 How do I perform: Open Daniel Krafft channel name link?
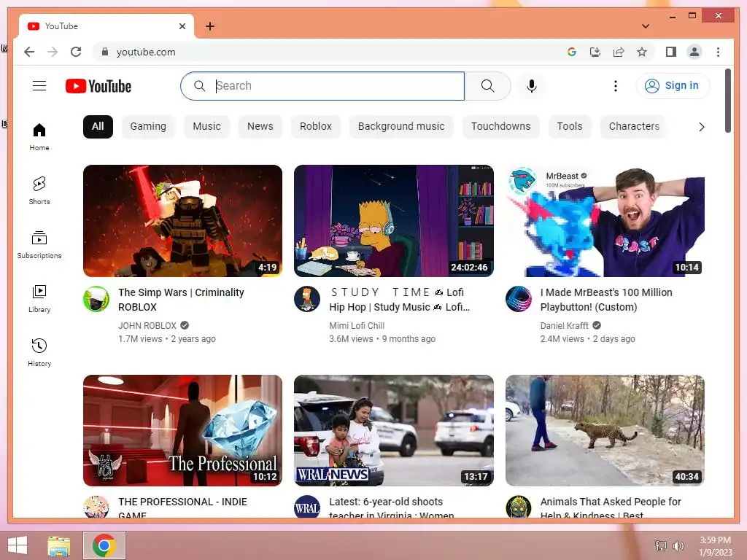[565, 326]
